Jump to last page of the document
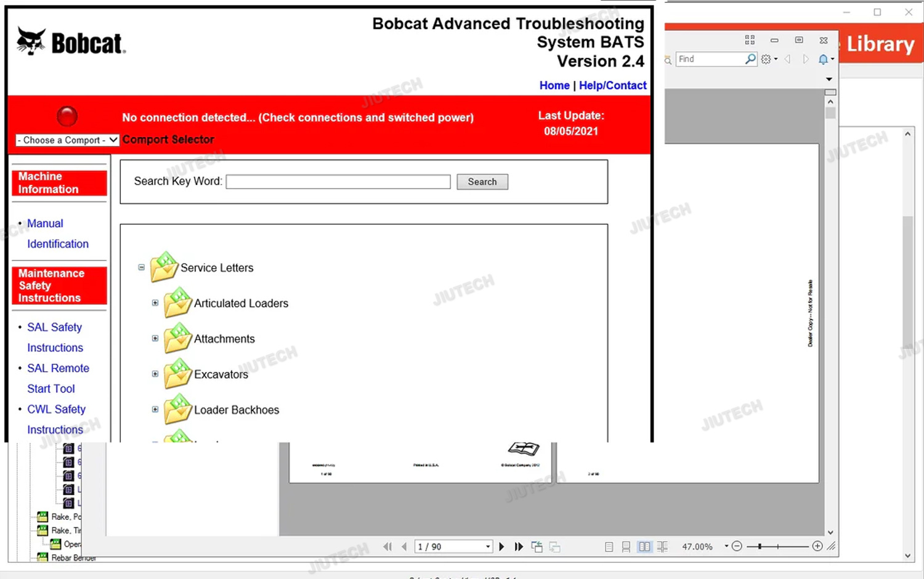 [x=519, y=546]
